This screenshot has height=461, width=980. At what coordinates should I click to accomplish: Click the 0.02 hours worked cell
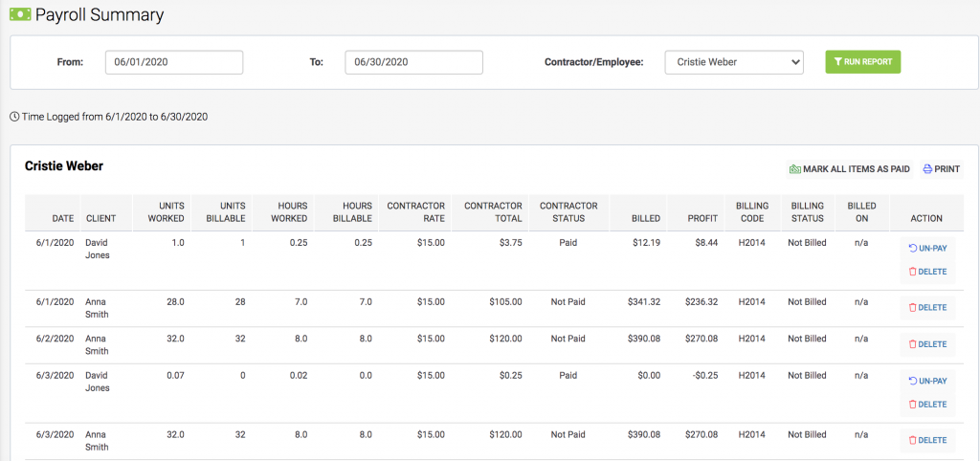299,376
